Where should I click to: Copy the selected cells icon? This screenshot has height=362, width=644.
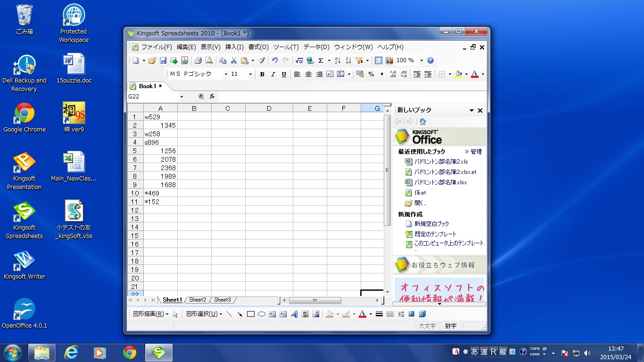pyautogui.click(x=223, y=60)
